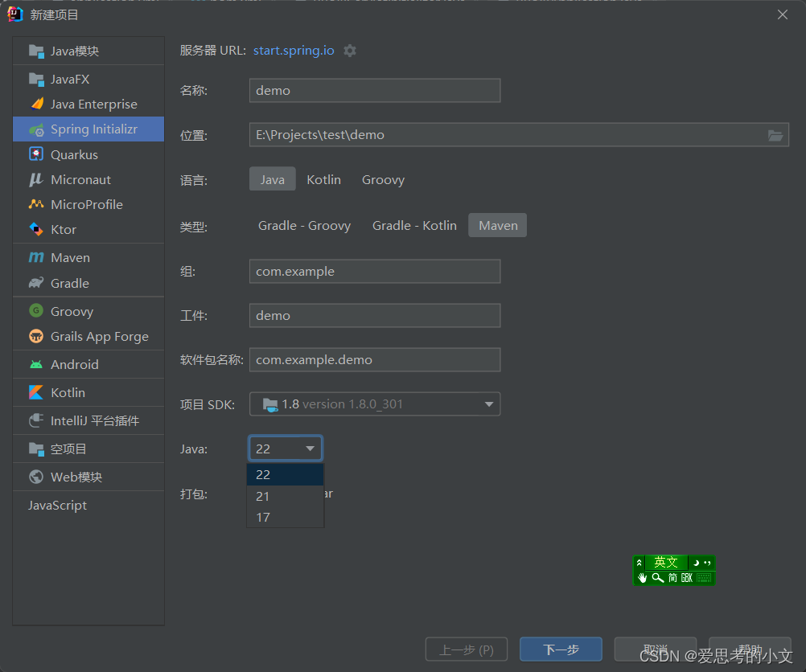This screenshot has height=672, width=806.
Task: Click the IntelliJ IDEA logo in title bar
Action: pyautogui.click(x=15, y=14)
